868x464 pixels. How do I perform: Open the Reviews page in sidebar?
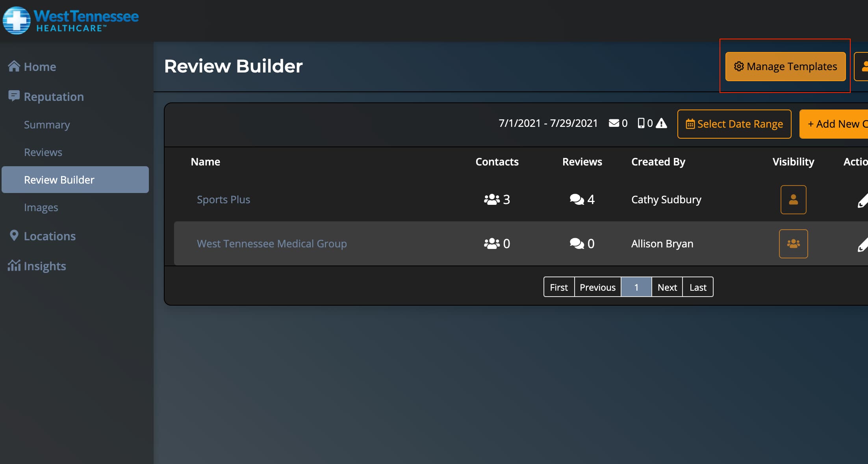pos(43,152)
